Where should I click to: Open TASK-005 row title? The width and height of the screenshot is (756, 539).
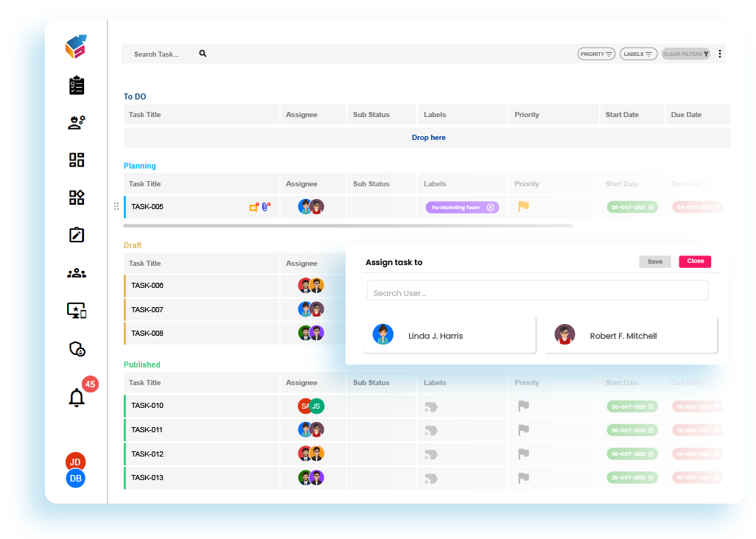click(x=147, y=207)
